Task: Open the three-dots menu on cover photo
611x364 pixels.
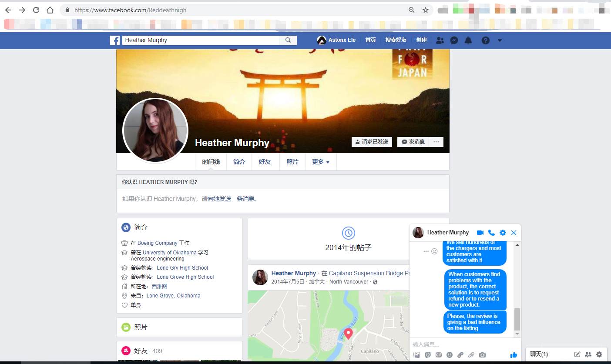Action: (436, 142)
